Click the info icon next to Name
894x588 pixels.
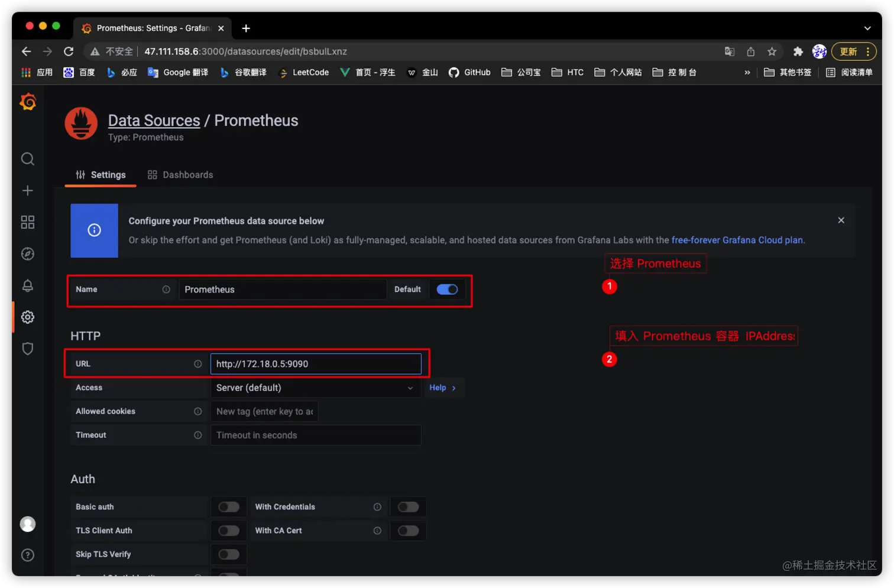[166, 290]
